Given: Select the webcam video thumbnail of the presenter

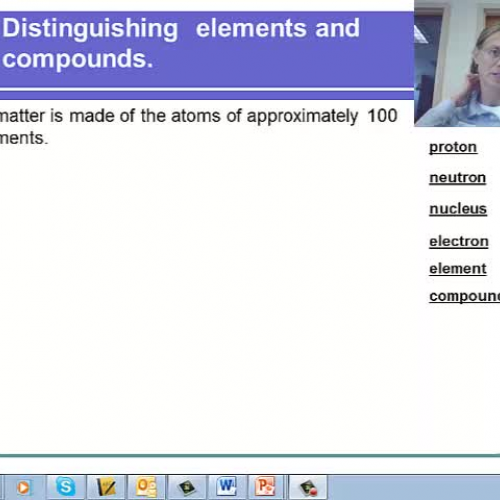Looking at the screenshot, I should (457, 63).
